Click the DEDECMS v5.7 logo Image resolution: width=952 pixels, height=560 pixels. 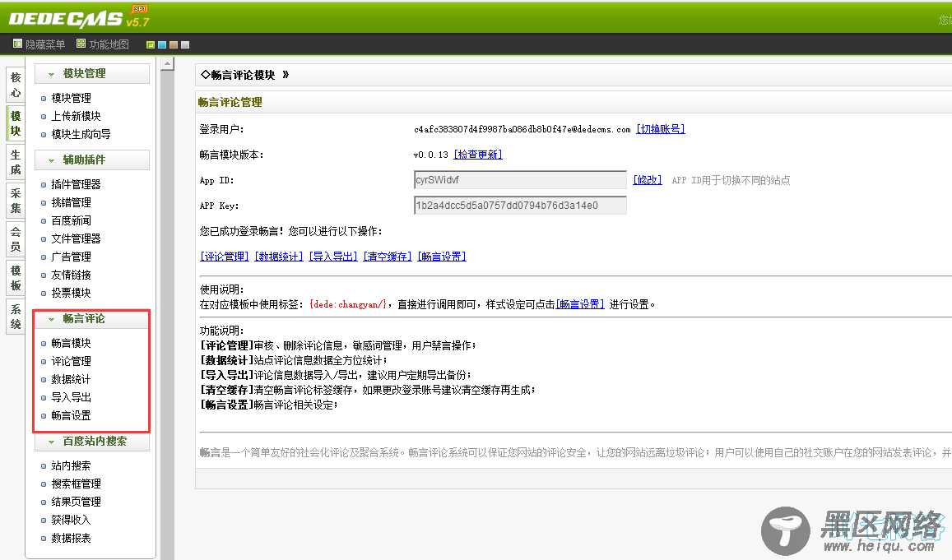79,17
